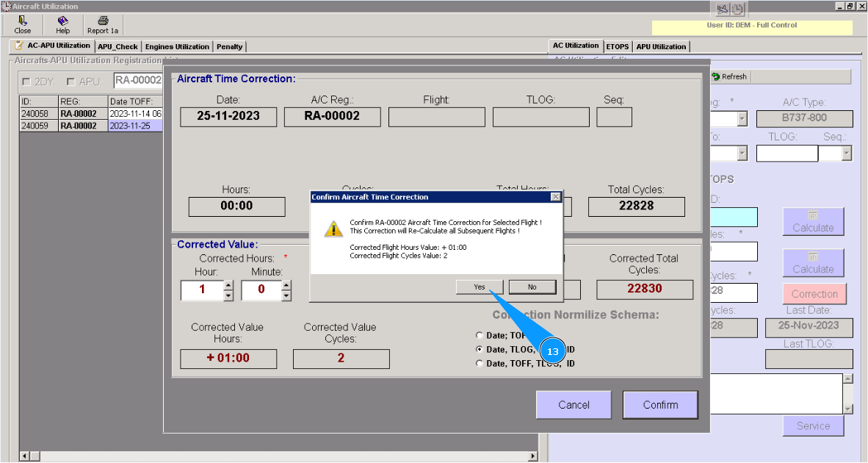
Task: Click the Service button
Action: pyautogui.click(x=813, y=426)
